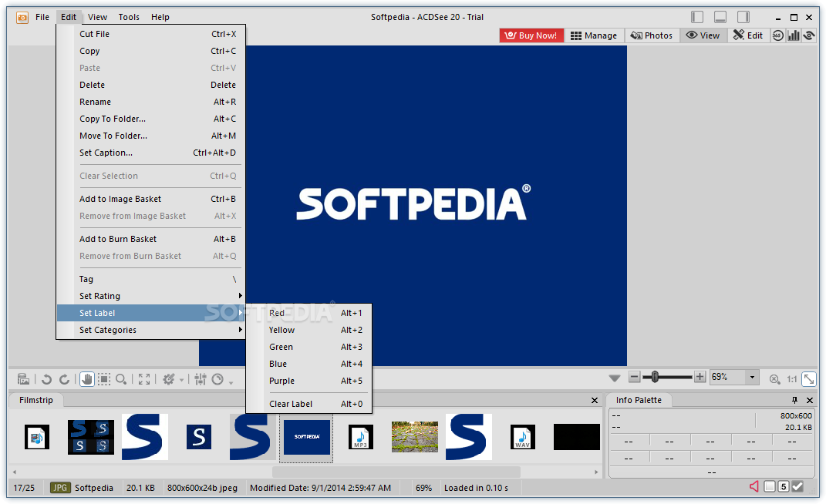The image size is (826, 504).
Task: Switch to Manage mode
Action: [x=594, y=35]
